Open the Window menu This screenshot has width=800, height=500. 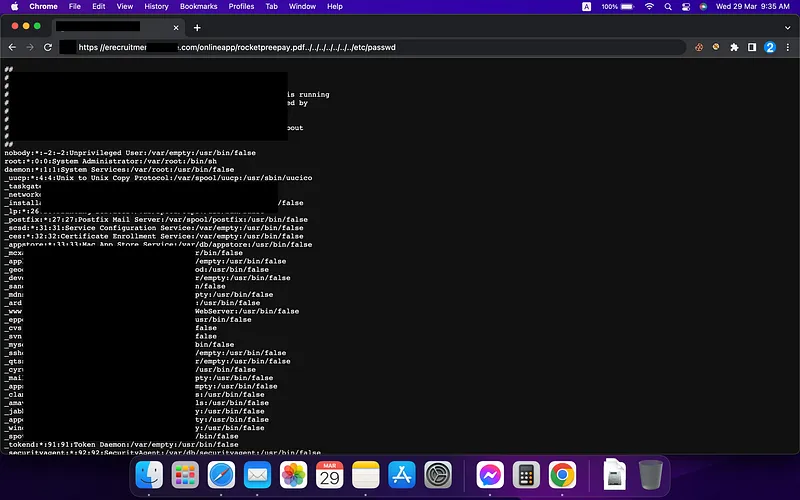pos(302,7)
